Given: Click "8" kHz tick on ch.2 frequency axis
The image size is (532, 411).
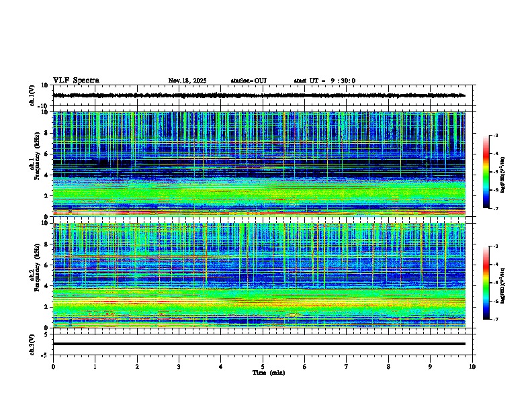Looking at the screenshot, I should click(47, 244).
